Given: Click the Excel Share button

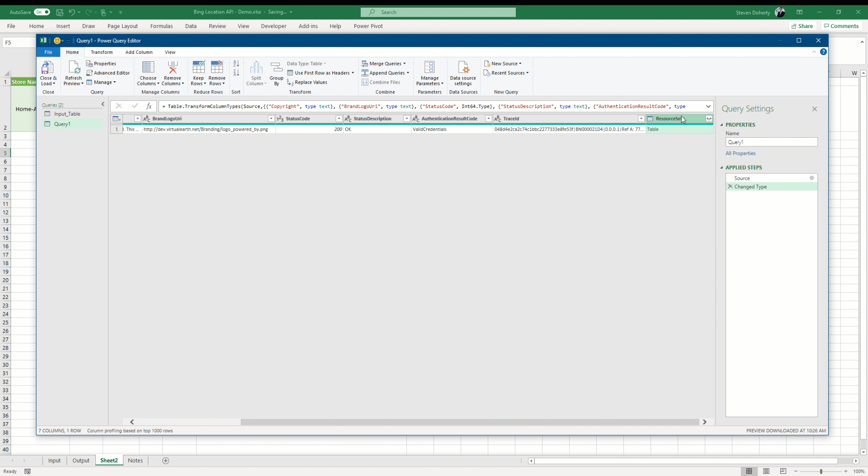Looking at the screenshot, I should pos(802,26).
